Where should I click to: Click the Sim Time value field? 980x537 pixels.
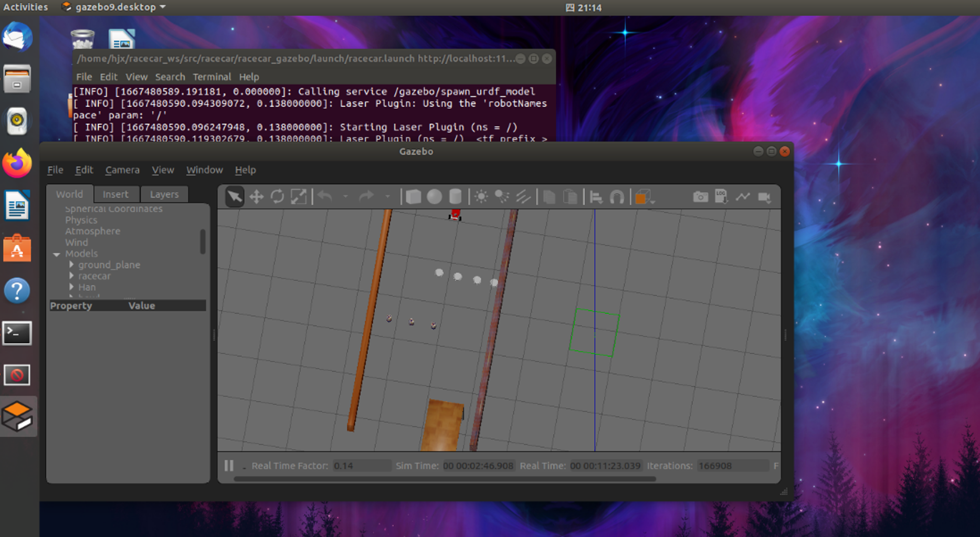tap(478, 466)
